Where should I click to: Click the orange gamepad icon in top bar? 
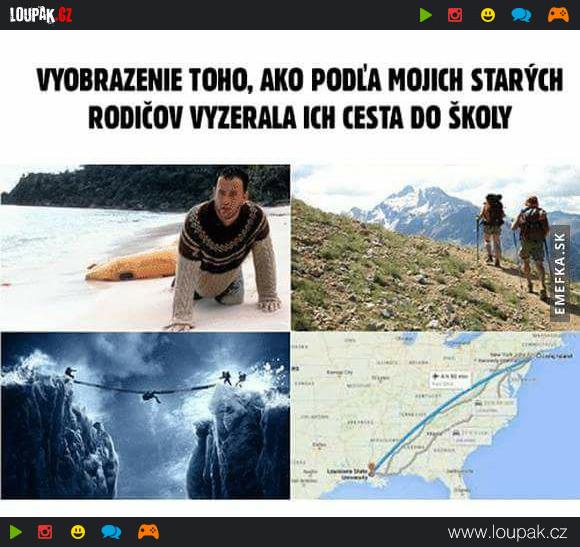click(558, 15)
